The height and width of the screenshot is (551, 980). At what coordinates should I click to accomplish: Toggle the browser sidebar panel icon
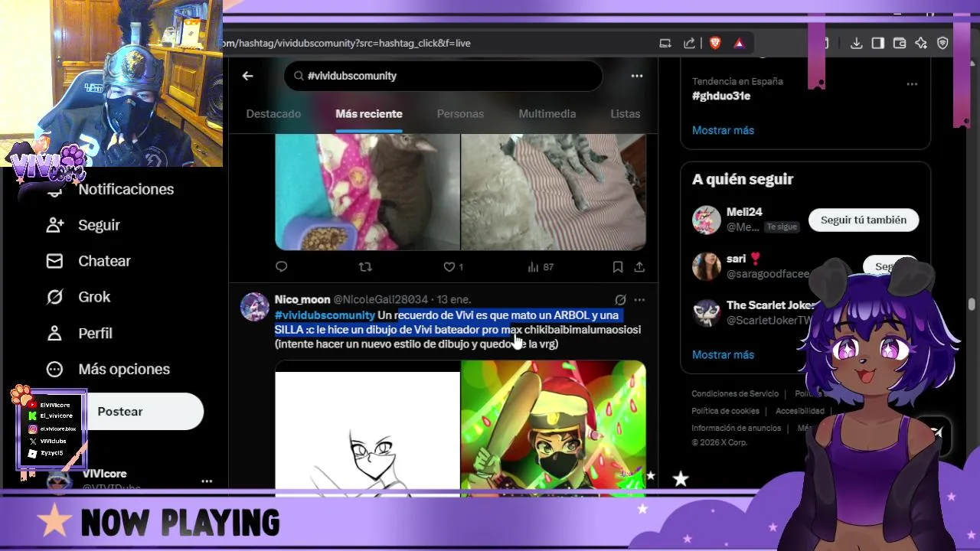[878, 44]
